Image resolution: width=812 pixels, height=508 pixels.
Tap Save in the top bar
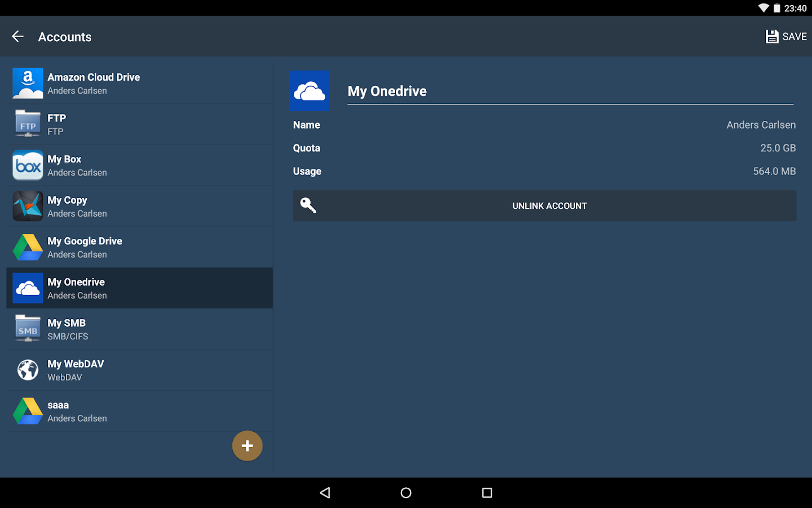(786, 36)
